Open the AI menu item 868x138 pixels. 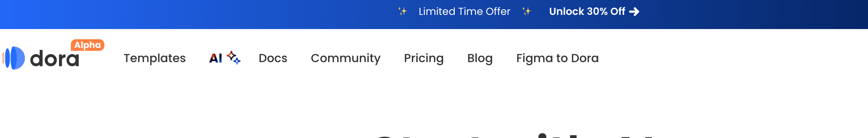[x=216, y=58]
